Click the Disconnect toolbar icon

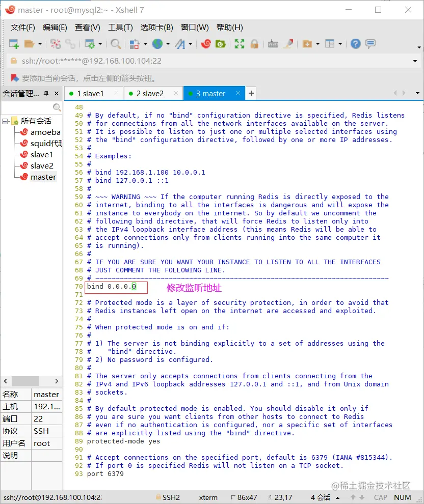[55, 44]
